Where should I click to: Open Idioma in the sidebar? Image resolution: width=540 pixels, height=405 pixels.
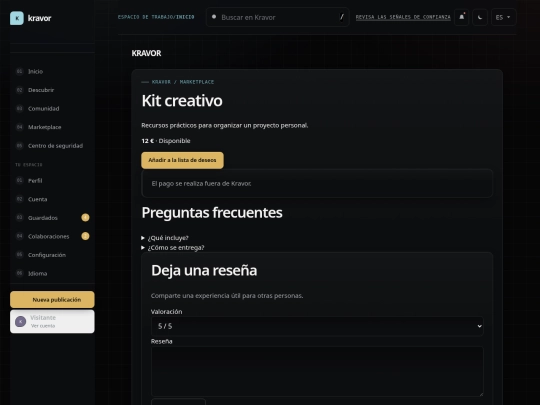coord(52,273)
